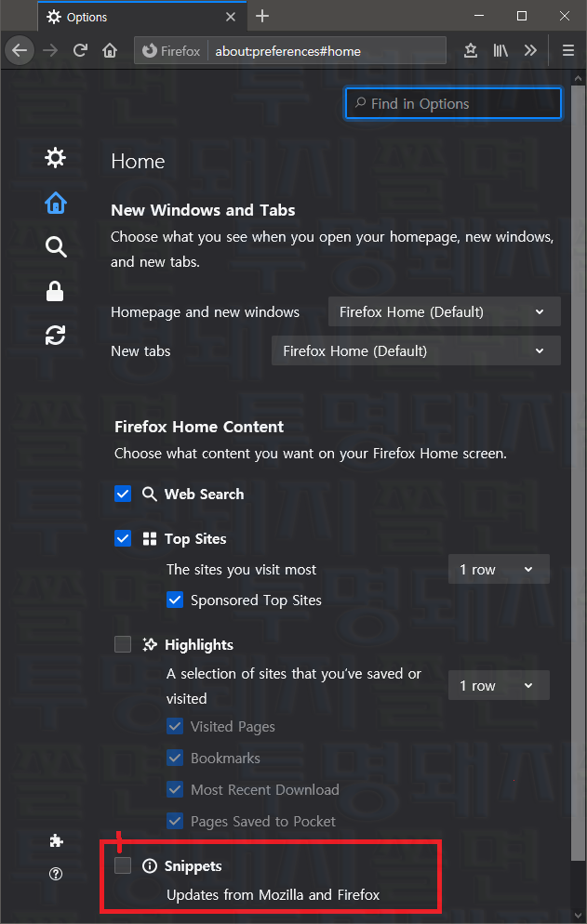Open the hamburger application menu
The height and width of the screenshot is (924, 587).
coord(568,51)
